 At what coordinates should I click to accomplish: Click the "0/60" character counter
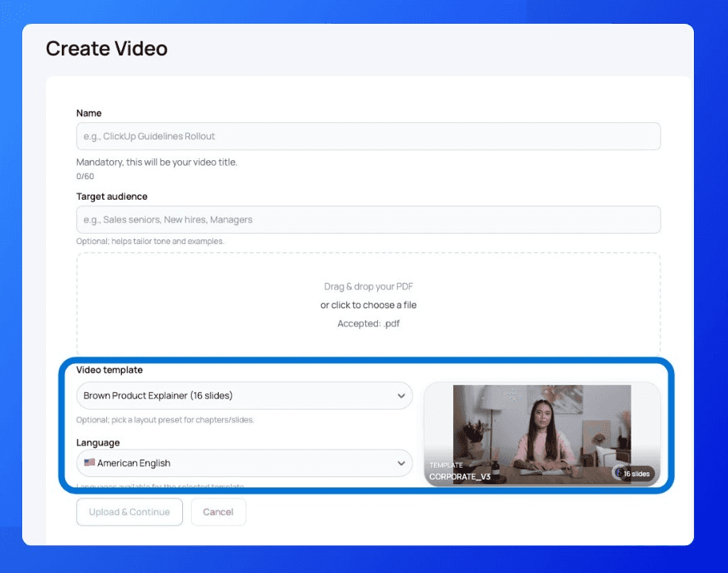[x=85, y=177]
